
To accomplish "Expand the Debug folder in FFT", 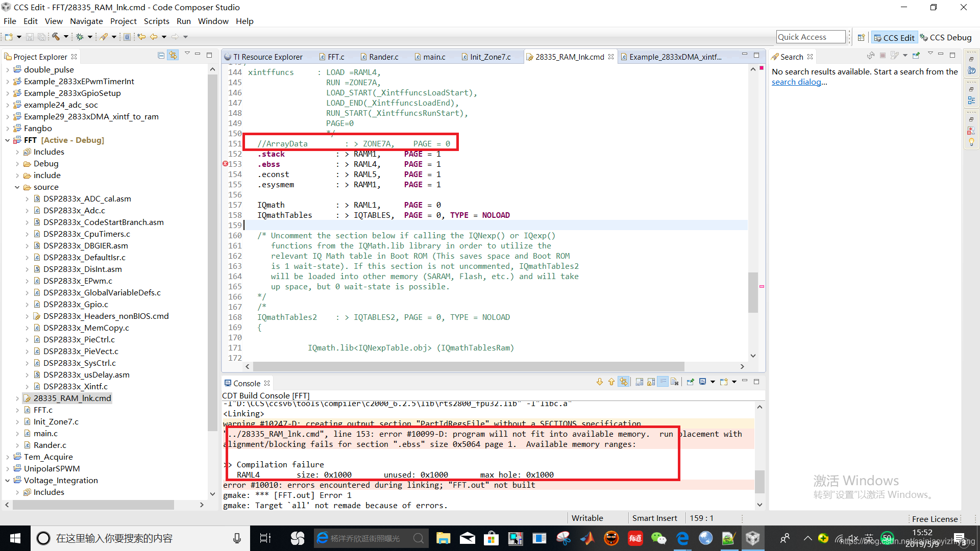I will click(x=17, y=164).
